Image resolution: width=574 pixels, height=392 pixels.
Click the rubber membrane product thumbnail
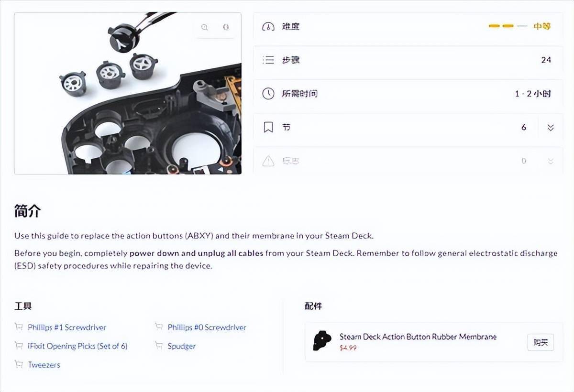(322, 341)
